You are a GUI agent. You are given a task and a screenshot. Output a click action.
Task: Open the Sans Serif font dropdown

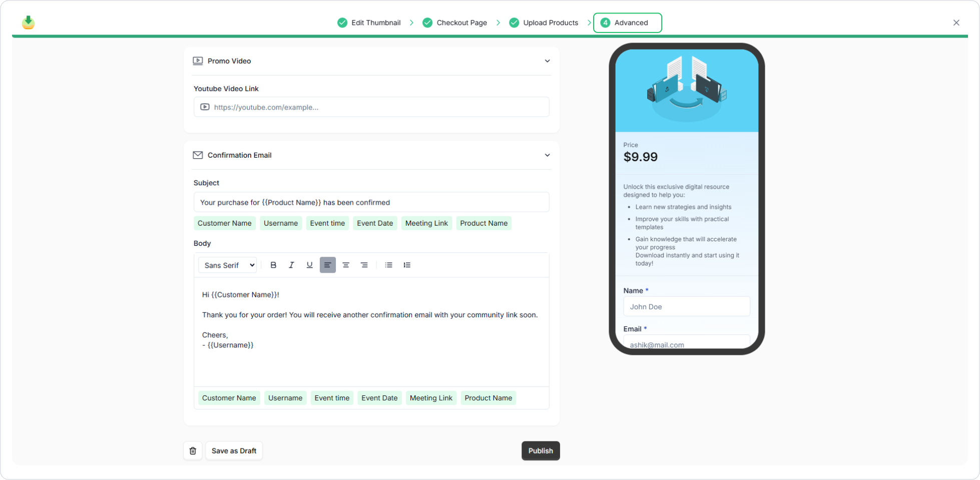coord(228,265)
